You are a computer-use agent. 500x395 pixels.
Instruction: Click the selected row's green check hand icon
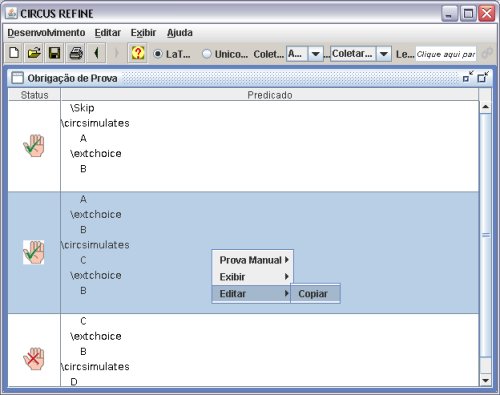pos(34,252)
